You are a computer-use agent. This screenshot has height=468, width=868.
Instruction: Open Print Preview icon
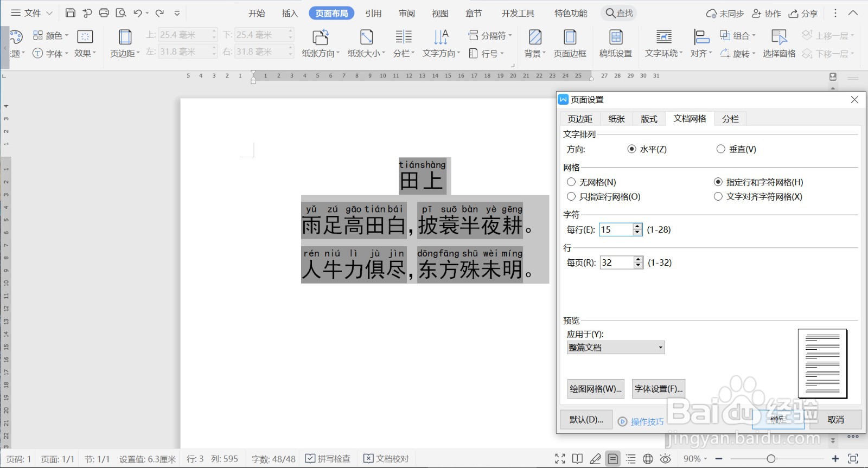tap(121, 13)
